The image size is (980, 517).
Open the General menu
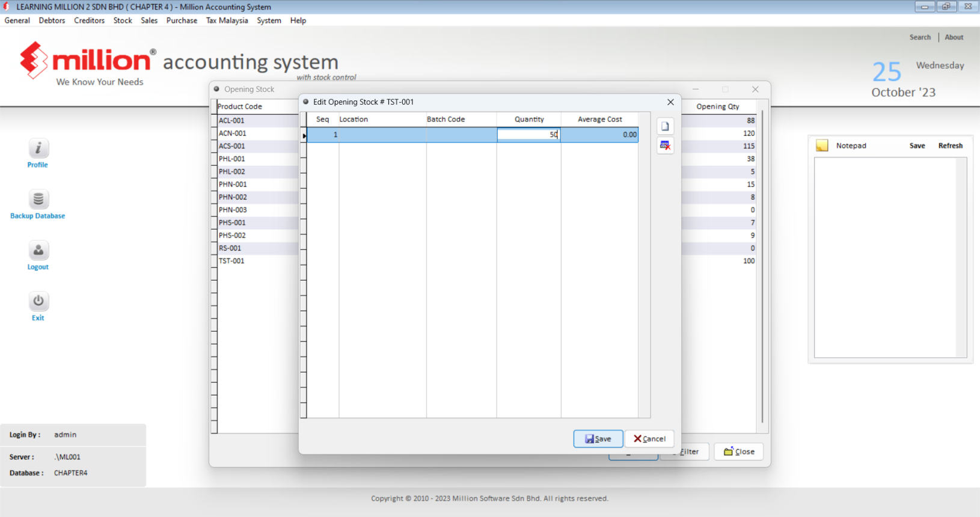pyautogui.click(x=17, y=20)
